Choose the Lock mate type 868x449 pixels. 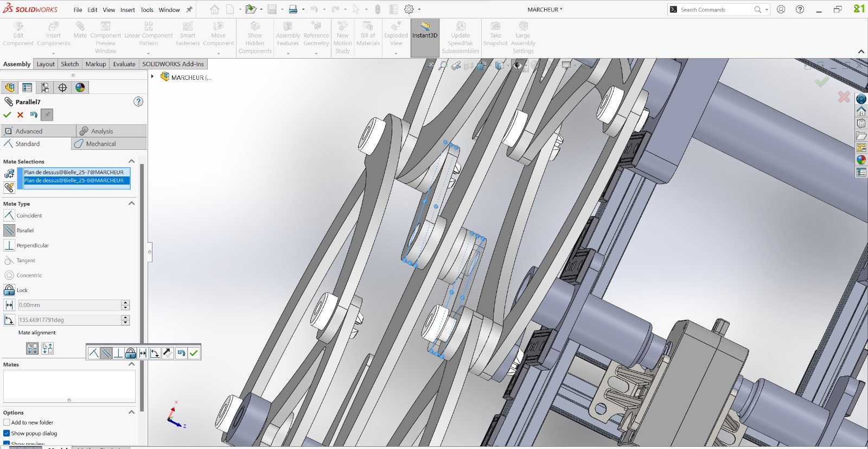[x=9, y=290]
